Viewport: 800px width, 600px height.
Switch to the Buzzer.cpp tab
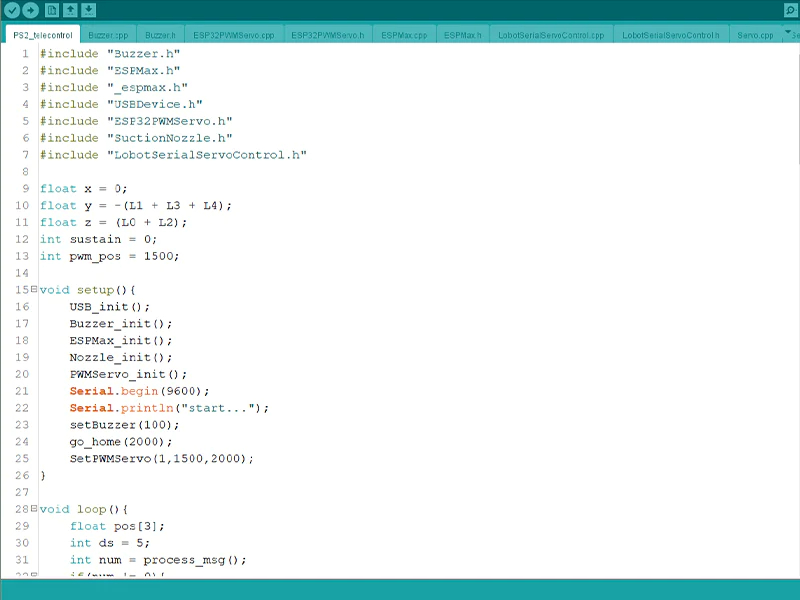tap(107, 35)
